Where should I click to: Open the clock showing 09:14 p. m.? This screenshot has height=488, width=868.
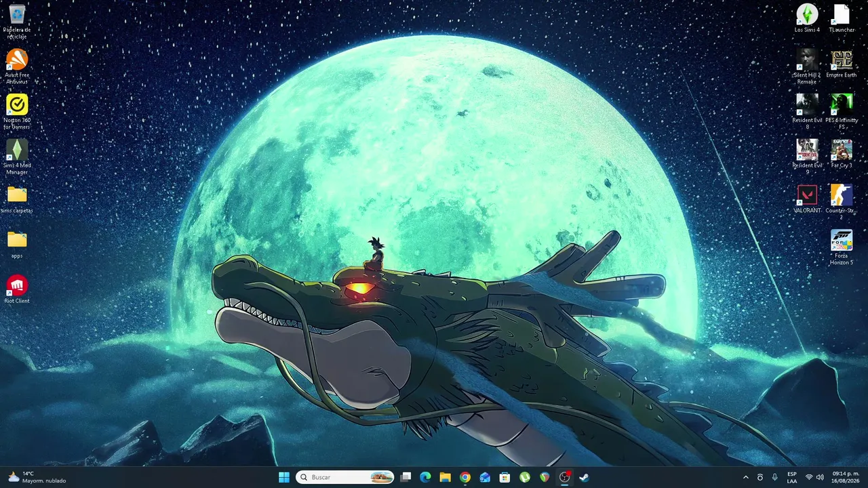tap(846, 477)
